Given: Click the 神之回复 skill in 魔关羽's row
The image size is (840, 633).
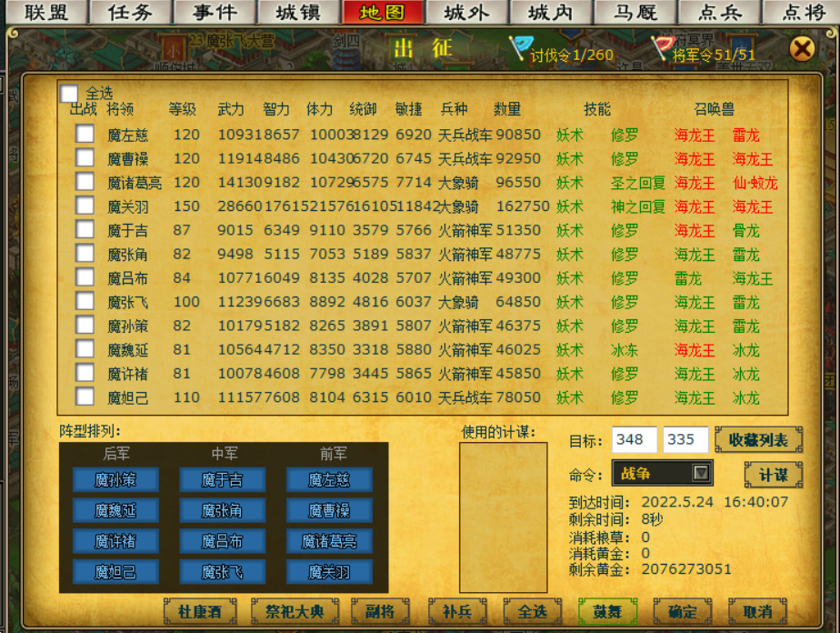Looking at the screenshot, I should [x=638, y=206].
